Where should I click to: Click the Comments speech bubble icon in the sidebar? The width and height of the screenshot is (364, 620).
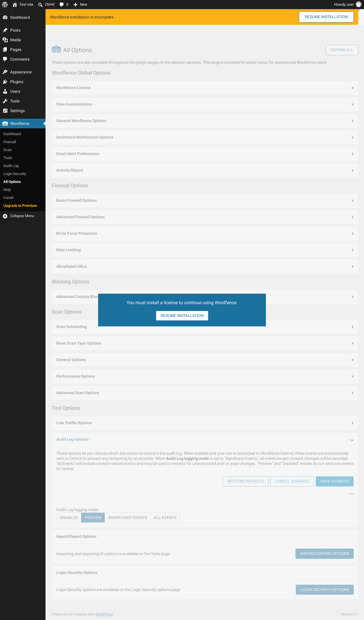pyautogui.click(x=5, y=59)
